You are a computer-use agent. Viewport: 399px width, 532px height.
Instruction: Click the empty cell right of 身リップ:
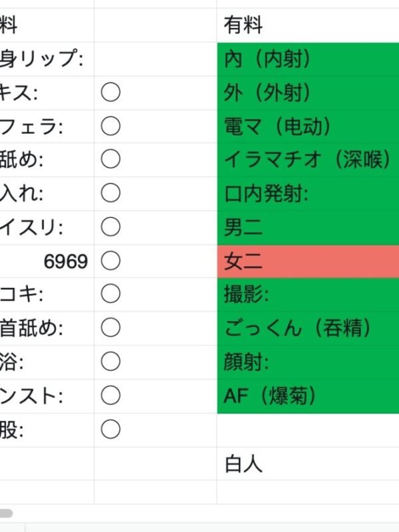[155, 59]
